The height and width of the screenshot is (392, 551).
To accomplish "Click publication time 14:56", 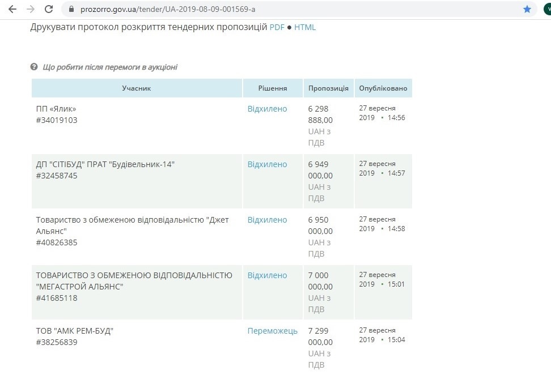I will [396, 118].
